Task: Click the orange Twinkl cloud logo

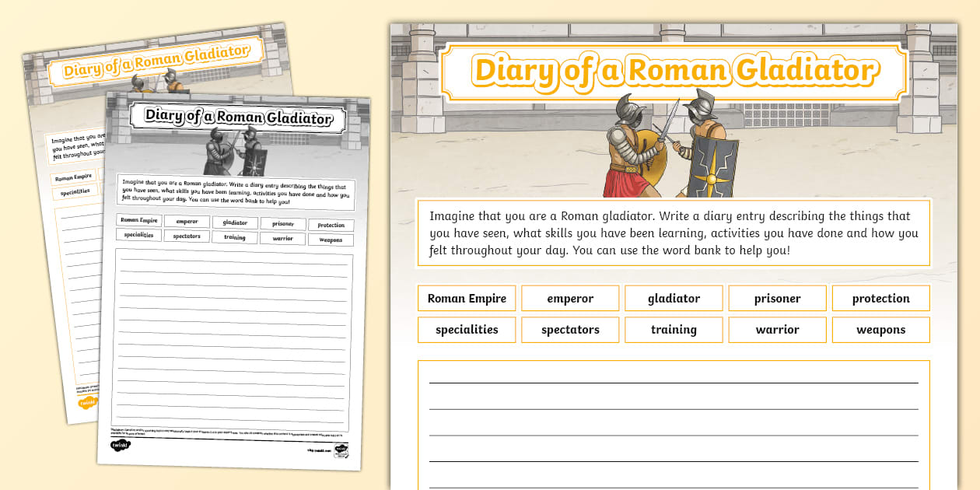Action: point(88,403)
